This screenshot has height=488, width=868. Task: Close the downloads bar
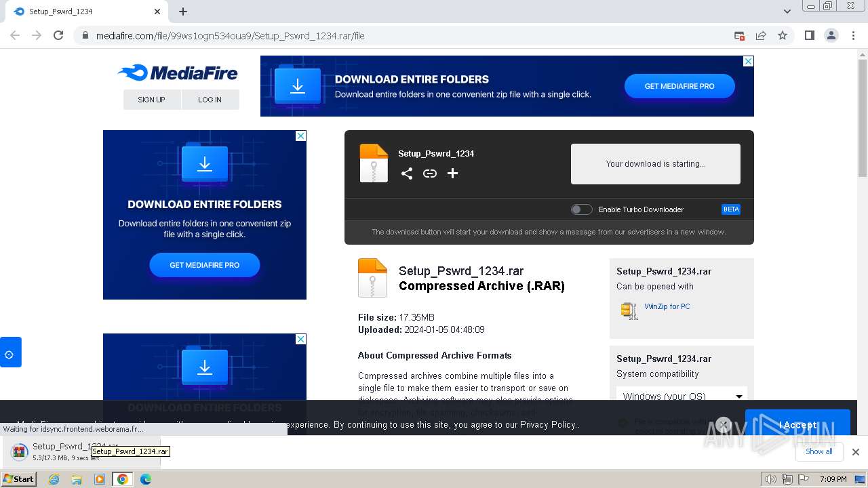[855, 451]
